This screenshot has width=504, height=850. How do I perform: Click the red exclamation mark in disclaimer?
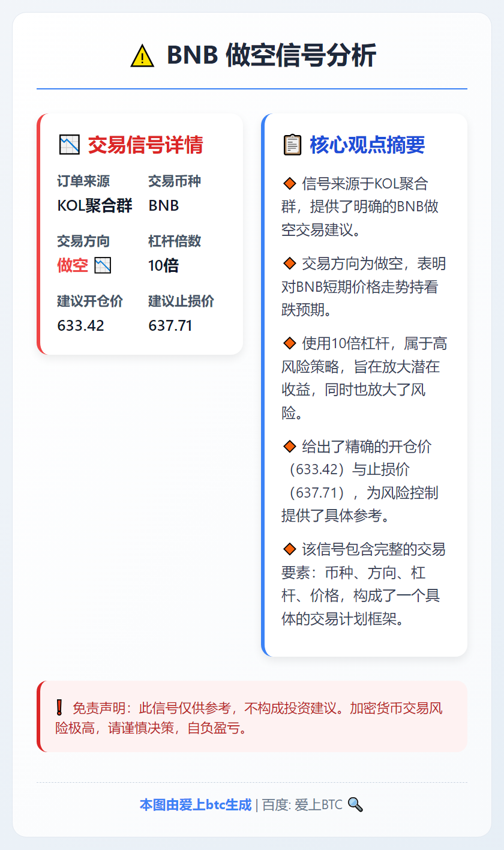click(59, 708)
